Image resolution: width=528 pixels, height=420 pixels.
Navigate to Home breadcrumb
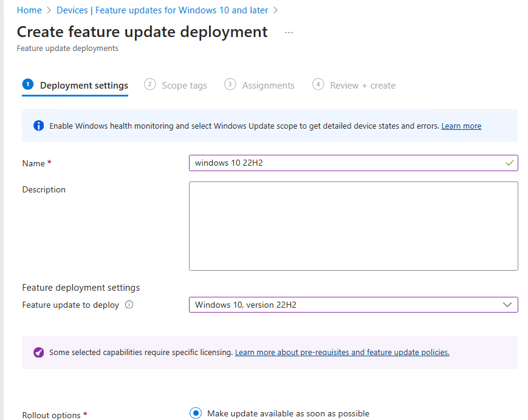point(29,10)
